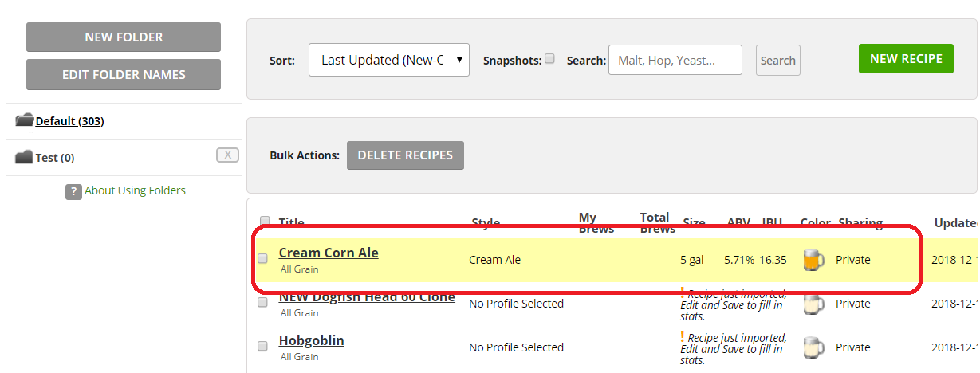Click the Hobgoblin beer mug icon
The image size is (980, 373).
click(812, 347)
